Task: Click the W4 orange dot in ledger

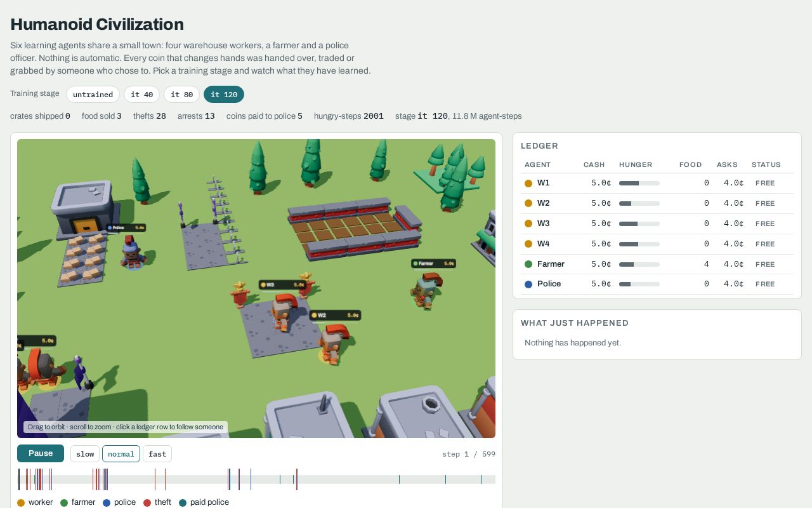Action: tap(528, 244)
